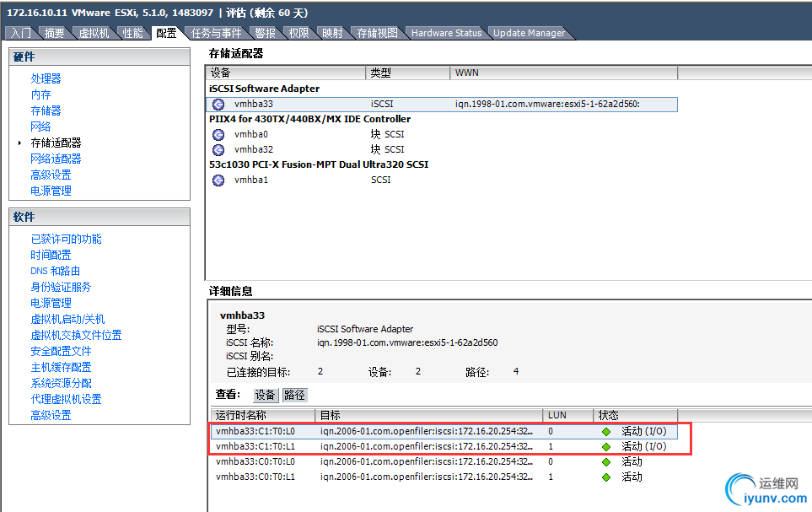This screenshot has height=512, width=812.
Task: Click the 路径 view button
Action: click(294, 396)
